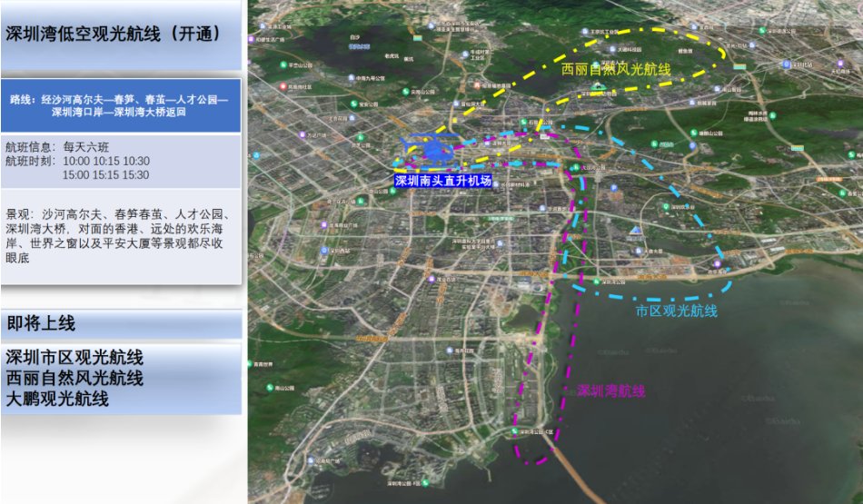The image size is (863, 504).
Task: Select the blue 市区观光航线 map label
Action: pos(676,311)
